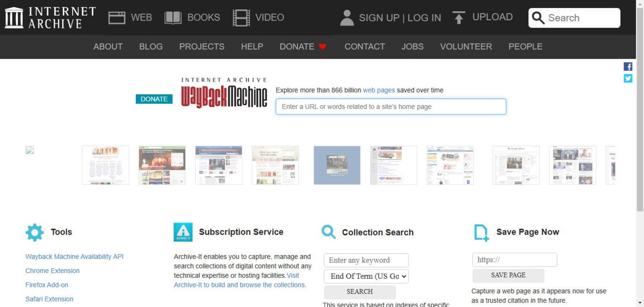This screenshot has height=307, width=644.
Task: Select the VOLUNTEER menu item
Action: point(466,47)
